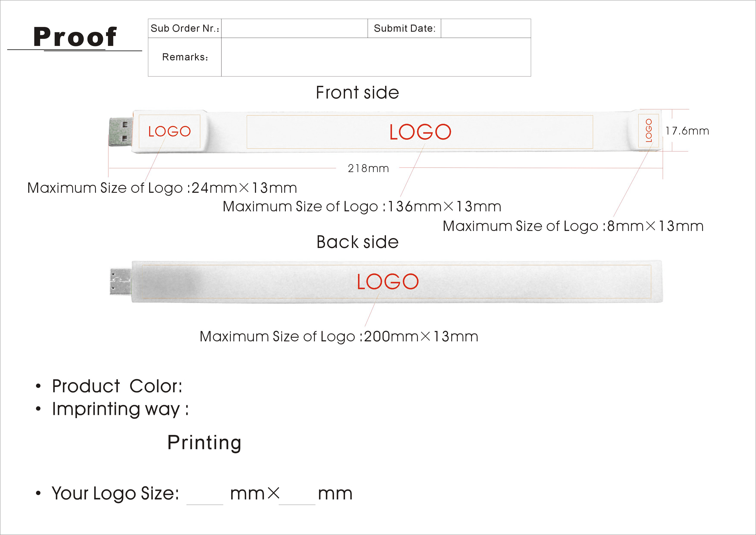
Task: Click the Product Color label
Action: pyautogui.click(x=117, y=386)
